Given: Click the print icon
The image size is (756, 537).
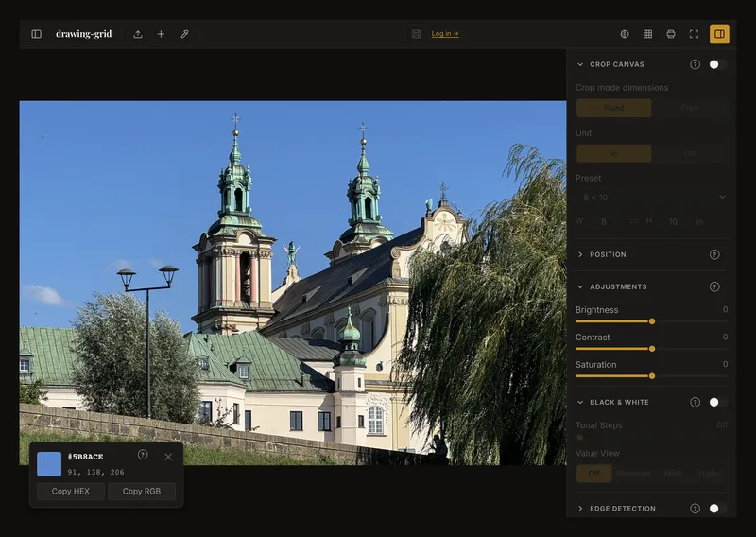Looking at the screenshot, I should pyautogui.click(x=671, y=34).
